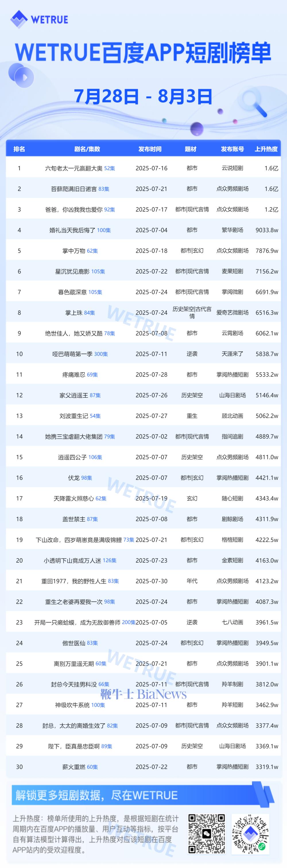Select the drama 下山改命,四岁萌崽竟是满级锦鲤
The width and height of the screenshot is (287, 868).
pos(79,540)
